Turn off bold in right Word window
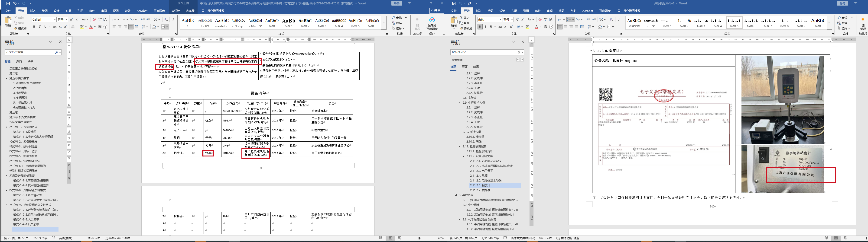This screenshot has width=868, height=242. 480,27
